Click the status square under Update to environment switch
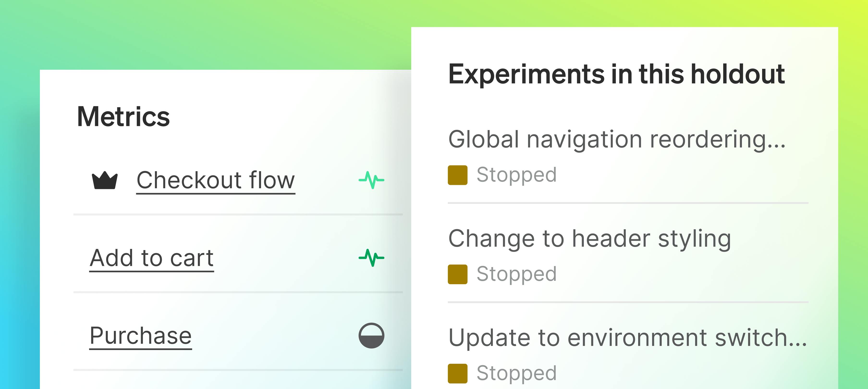This screenshot has height=389, width=868. tap(457, 373)
